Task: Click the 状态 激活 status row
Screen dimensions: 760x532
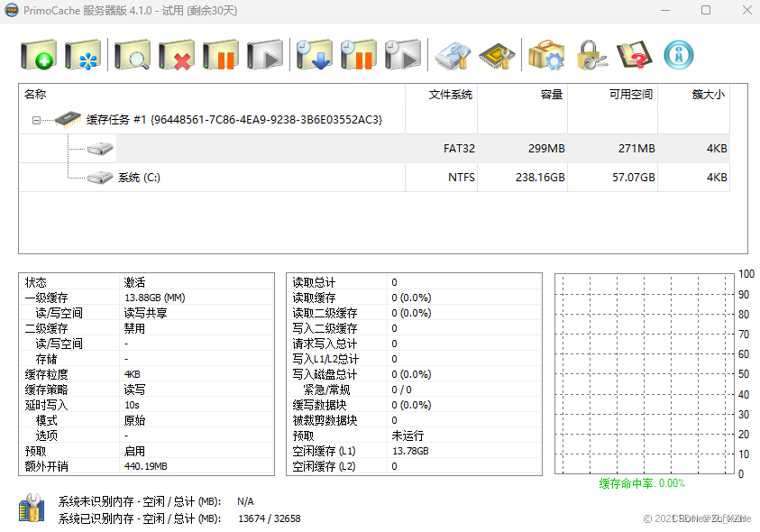Action: coord(146,281)
